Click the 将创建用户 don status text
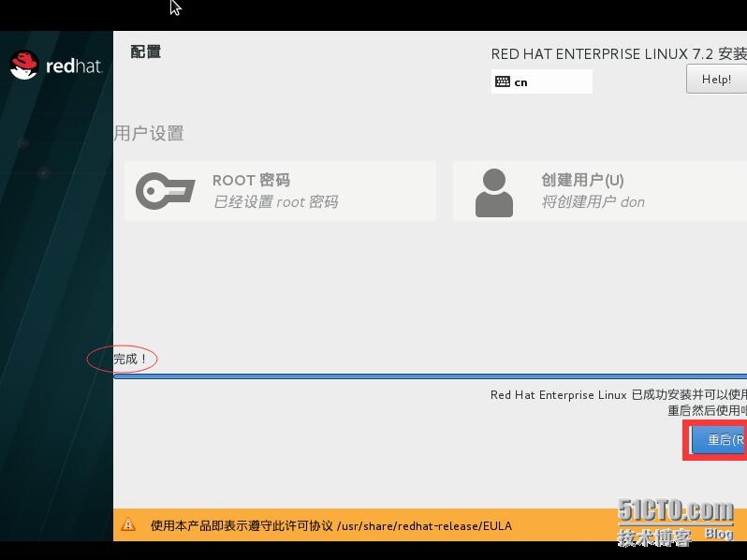This screenshot has height=560, width=747. [x=593, y=202]
